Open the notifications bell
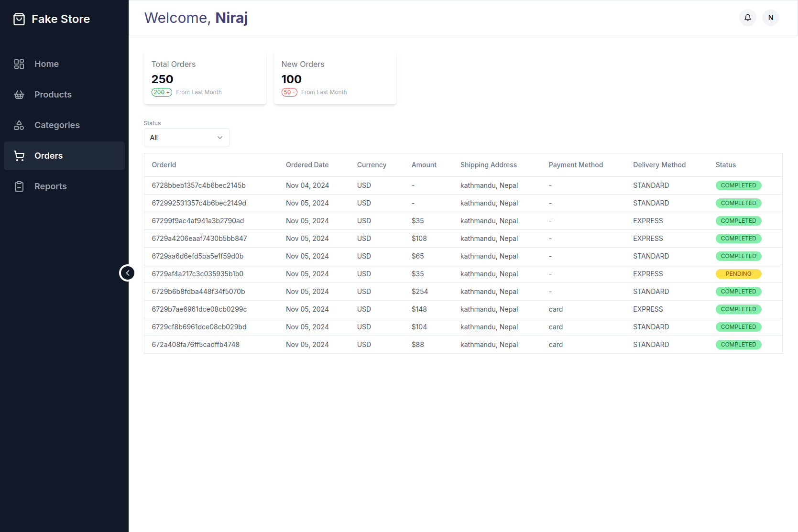This screenshot has width=798, height=532. pos(747,18)
